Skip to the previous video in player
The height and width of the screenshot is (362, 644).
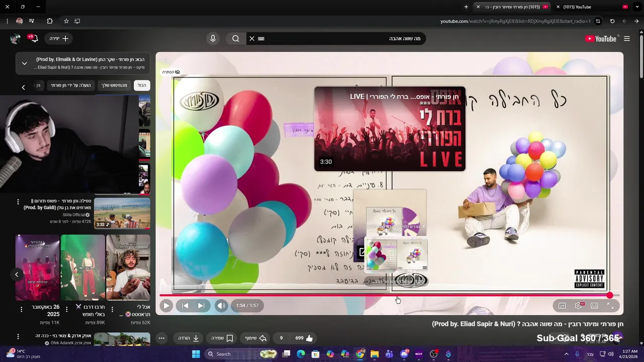pos(185,306)
